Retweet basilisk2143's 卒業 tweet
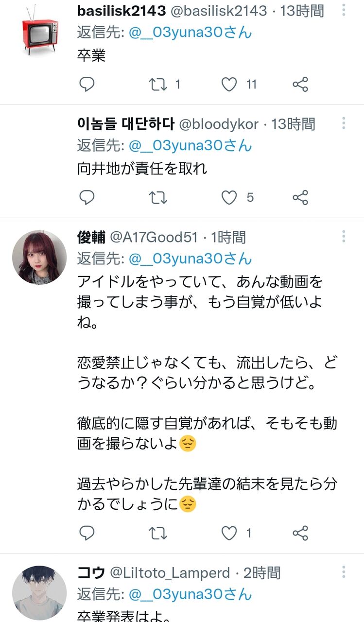Viewport: 364px width, 622px height. (x=158, y=85)
